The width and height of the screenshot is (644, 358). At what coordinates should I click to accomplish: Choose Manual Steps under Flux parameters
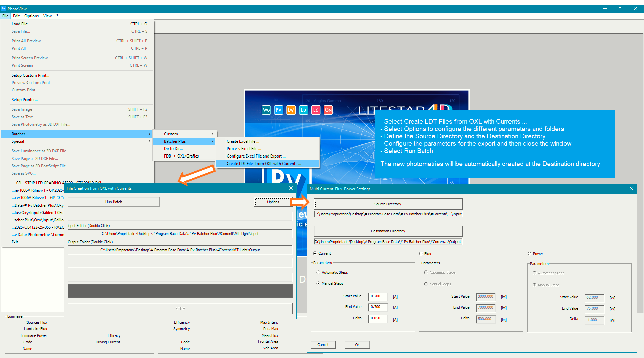[426, 284]
